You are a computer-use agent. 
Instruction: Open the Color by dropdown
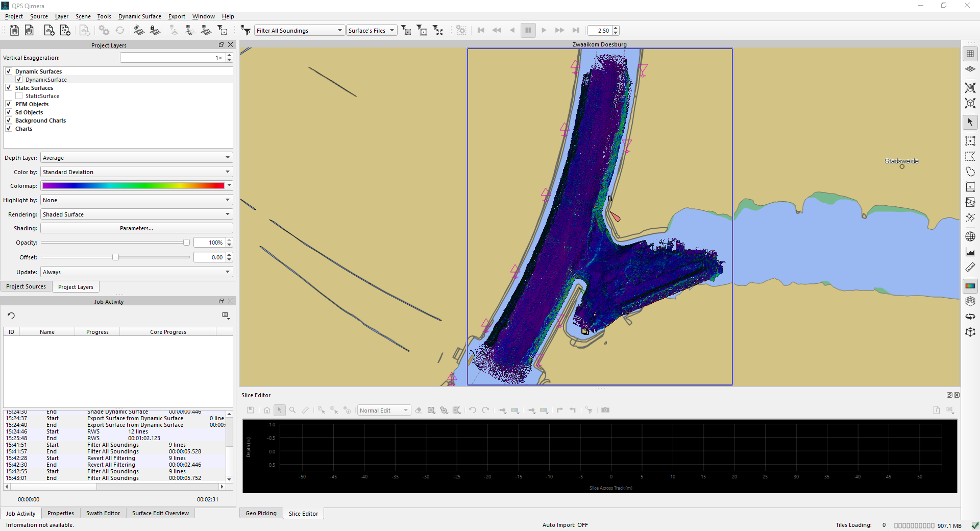coord(136,172)
